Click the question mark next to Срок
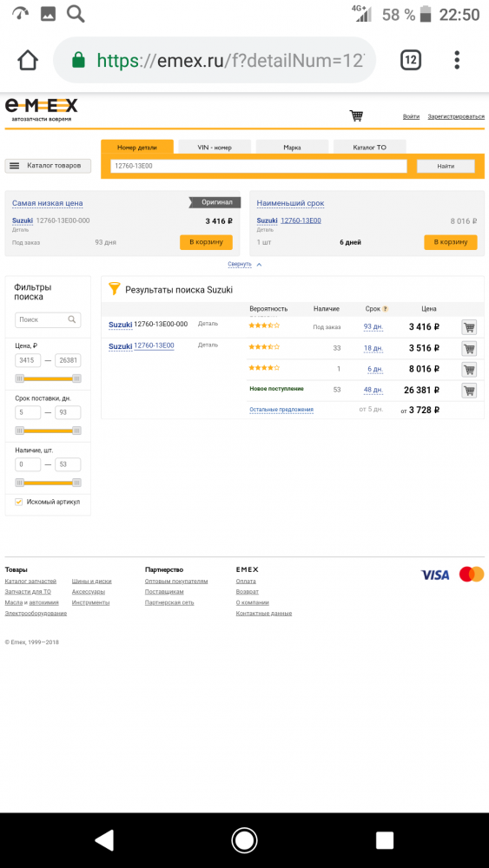Image resolution: width=489 pixels, height=868 pixels. (386, 309)
